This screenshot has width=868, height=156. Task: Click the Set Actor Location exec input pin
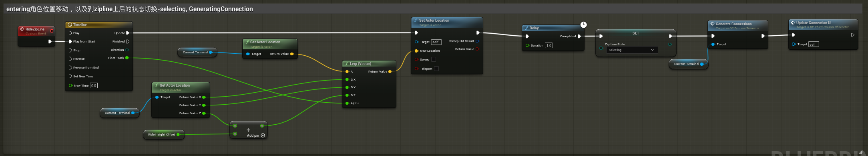coord(416,33)
